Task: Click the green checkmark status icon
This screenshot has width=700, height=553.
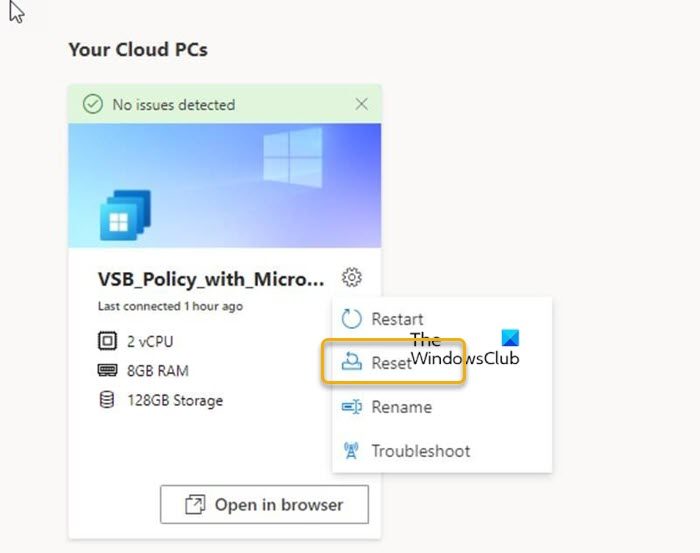Action: pyautogui.click(x=93, y=104)
